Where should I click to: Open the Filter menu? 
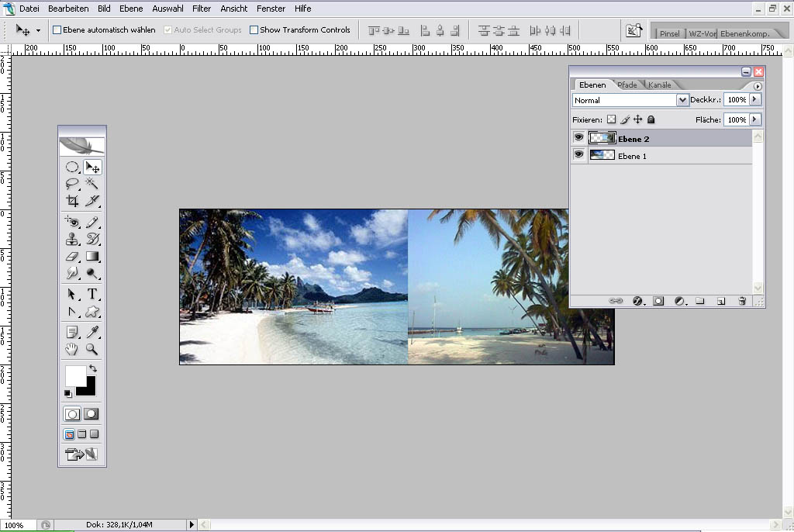coord(202,8)
